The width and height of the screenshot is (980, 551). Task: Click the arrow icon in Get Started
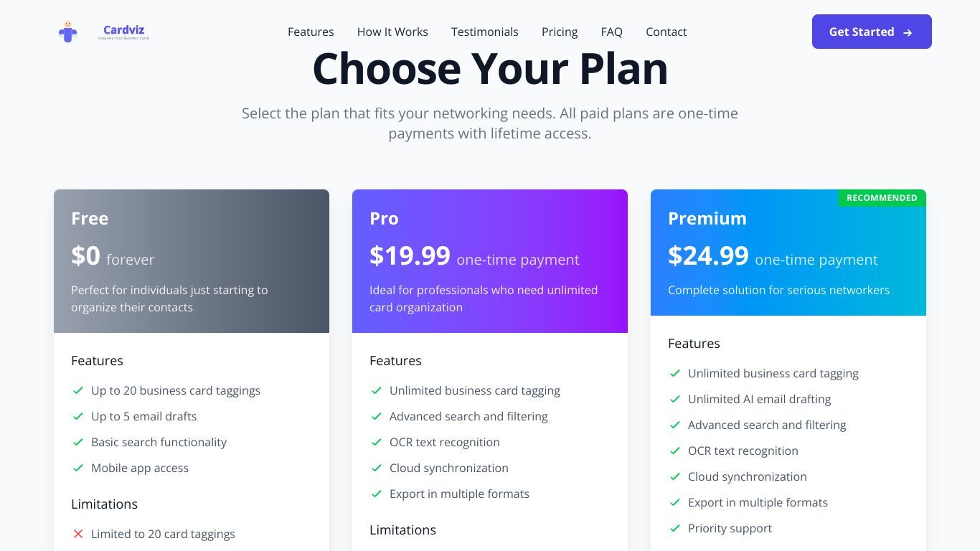908,32
